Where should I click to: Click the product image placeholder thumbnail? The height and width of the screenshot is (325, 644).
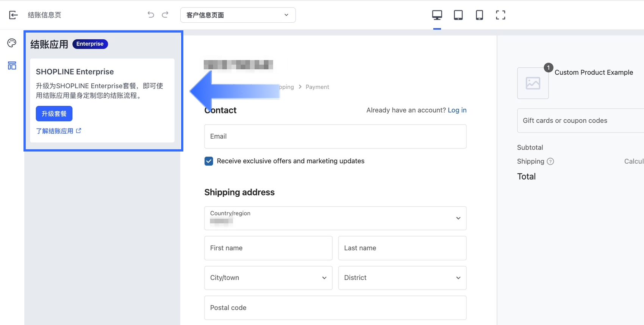(533, 83)
